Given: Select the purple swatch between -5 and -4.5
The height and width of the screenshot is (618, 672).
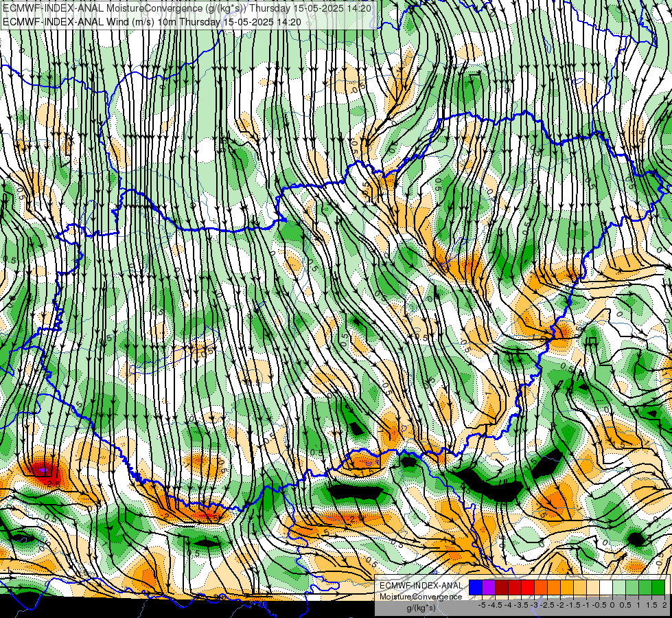Looking at the screenshot, I should pyautogui.click(x=489, y=588).
